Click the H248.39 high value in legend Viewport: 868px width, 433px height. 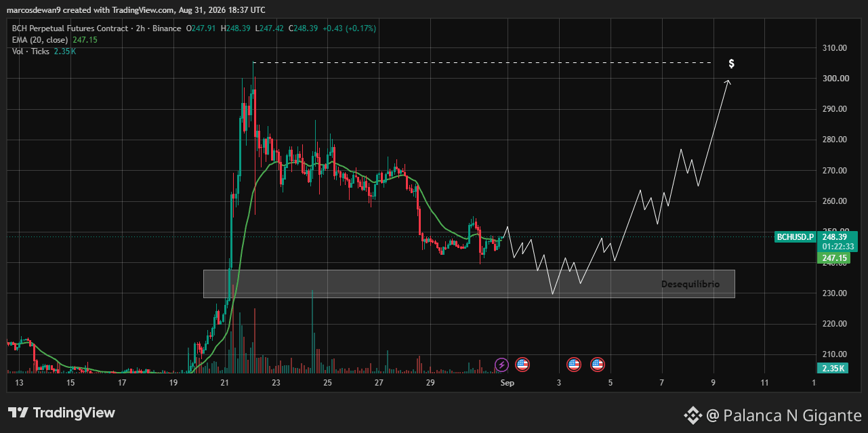(236, 28)
